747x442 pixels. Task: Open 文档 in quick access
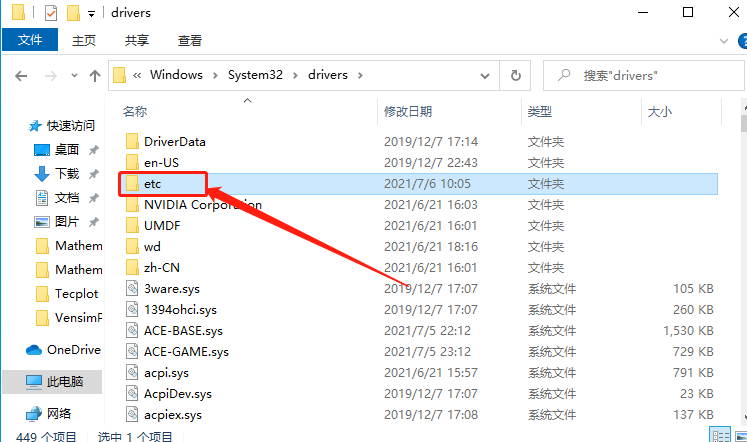(67, 198)
